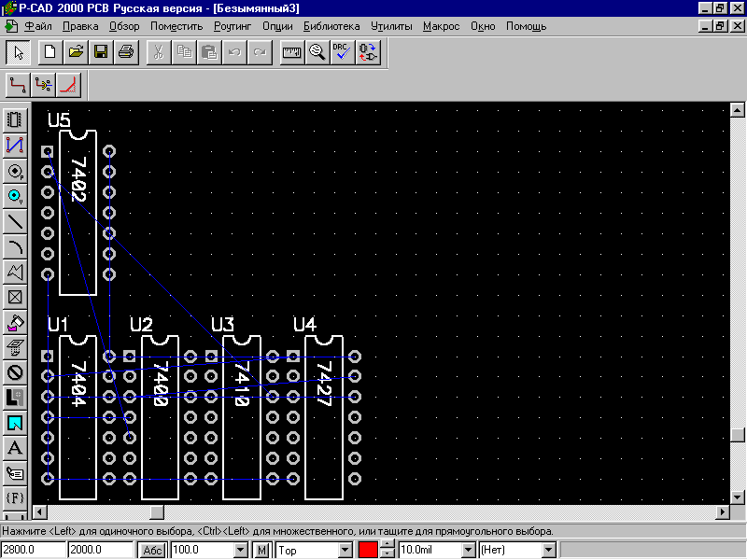Toggle the Абс coordinate mode button

point(152,551)
